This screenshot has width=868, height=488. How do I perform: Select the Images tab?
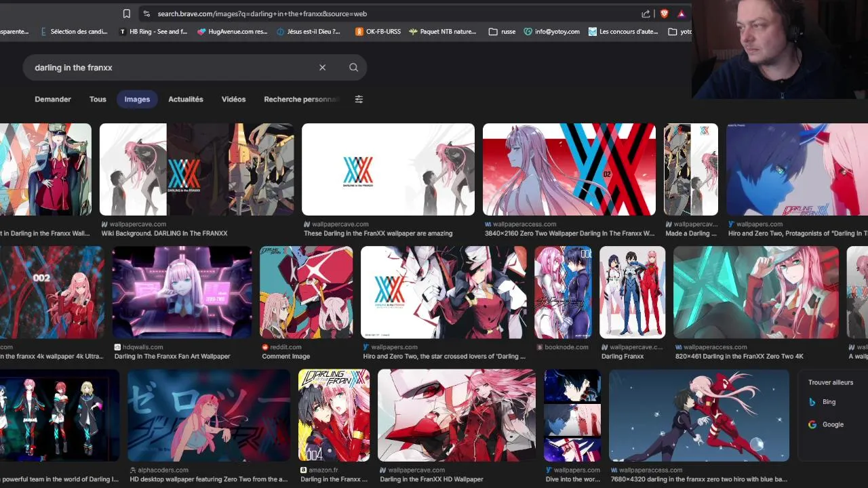point(137,99)
